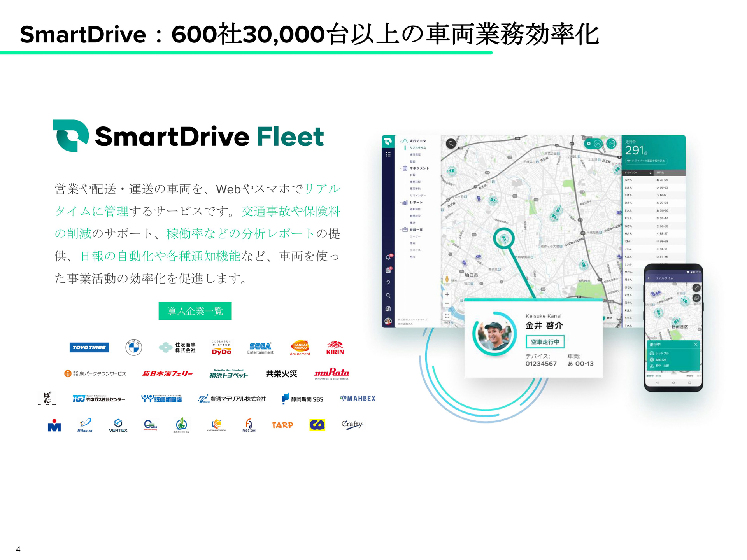
Task: Enable the second ON toggle above the map
Action: pyautogui.click(x=612, y=143)
